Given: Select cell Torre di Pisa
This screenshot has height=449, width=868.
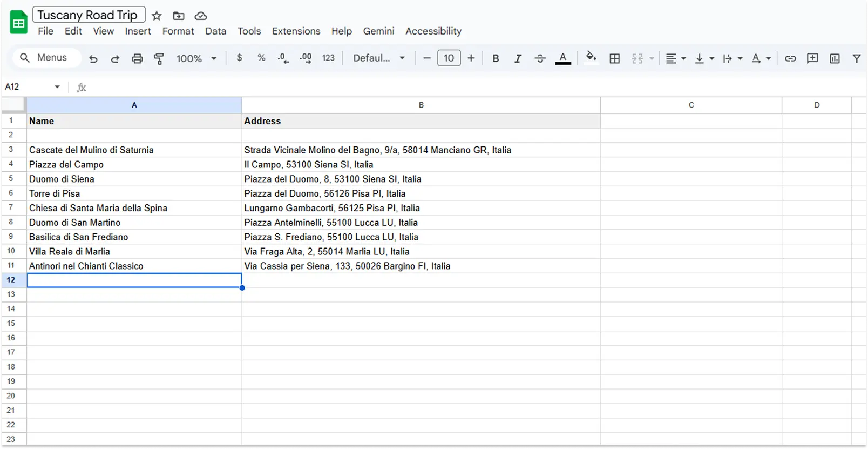Looking at the screenshot, I should pos(134,193).
